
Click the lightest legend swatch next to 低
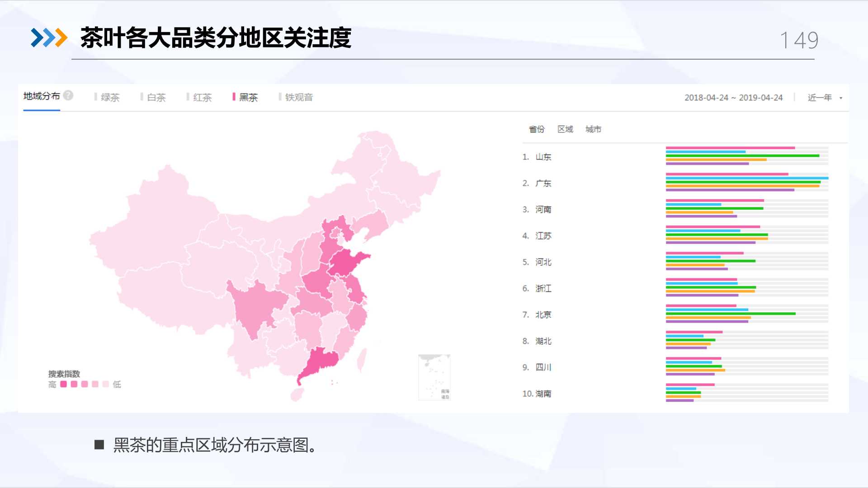coord(105,384)
